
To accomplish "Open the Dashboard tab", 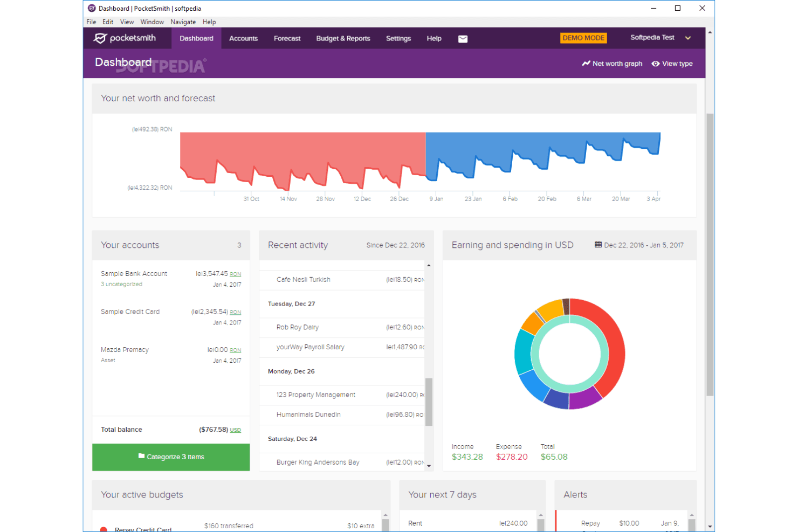I will point(196,38).
